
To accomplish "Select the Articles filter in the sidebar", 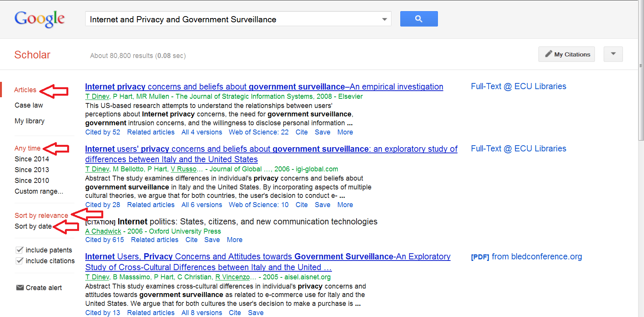I will click(x=25, y=90).
